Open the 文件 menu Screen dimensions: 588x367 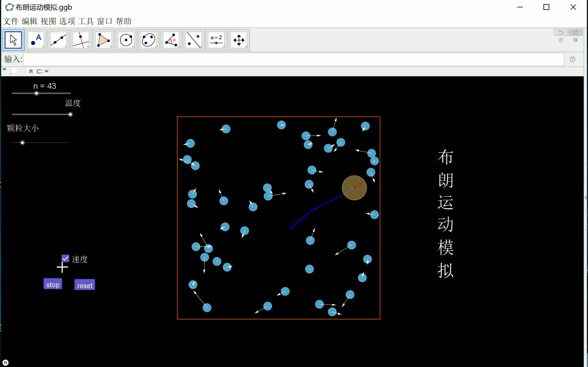click(11, 21)
